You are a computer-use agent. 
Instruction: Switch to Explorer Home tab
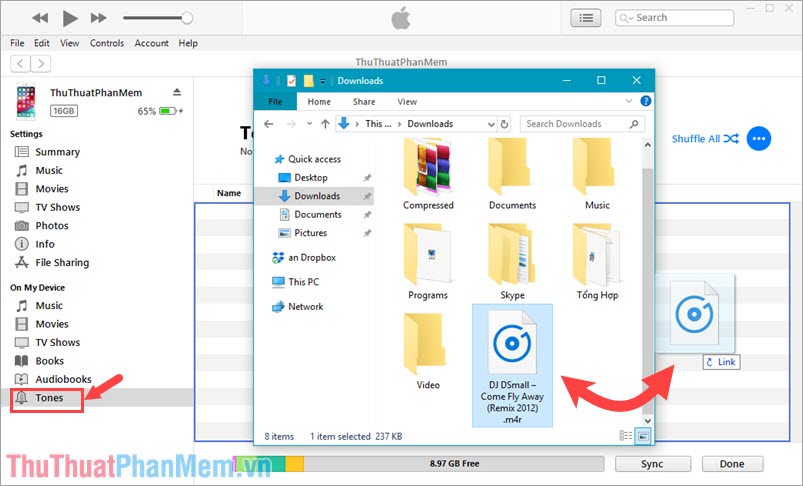[x=319, y=101]
